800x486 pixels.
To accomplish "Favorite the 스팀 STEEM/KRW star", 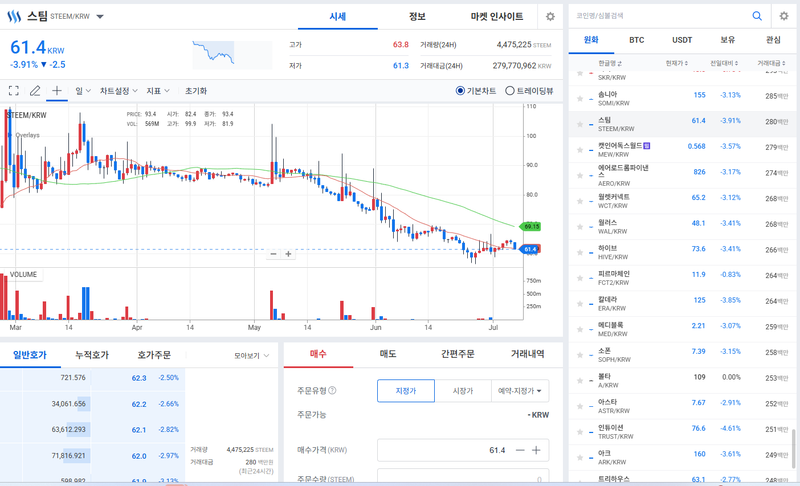I will tap(580, 124).
